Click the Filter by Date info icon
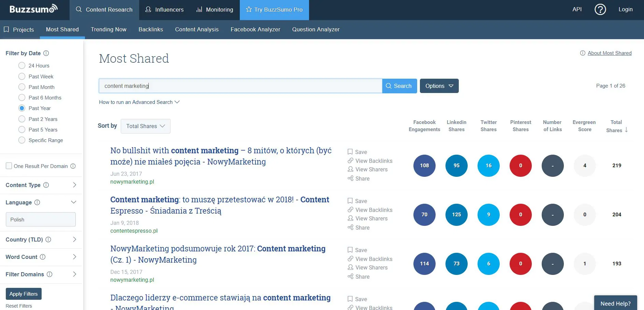Viewport: 644px width, 310px height. pos(46,53)
